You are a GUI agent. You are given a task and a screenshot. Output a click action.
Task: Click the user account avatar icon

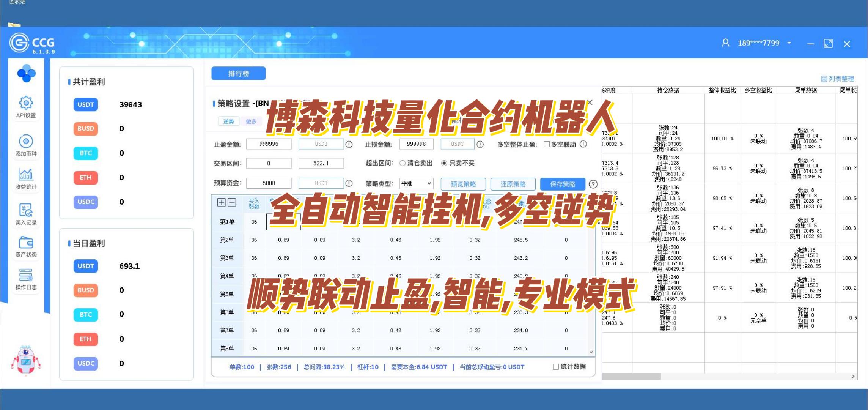tap(725, 43)
